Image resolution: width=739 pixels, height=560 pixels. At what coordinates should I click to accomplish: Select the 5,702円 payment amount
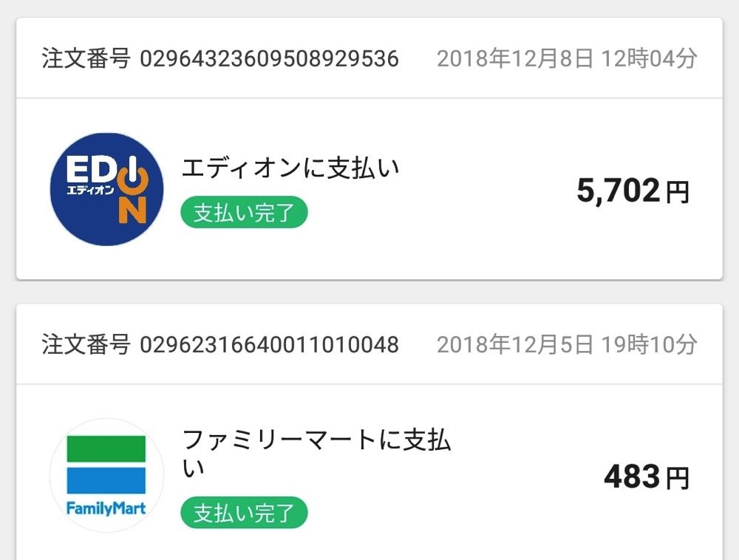(633, 191)
